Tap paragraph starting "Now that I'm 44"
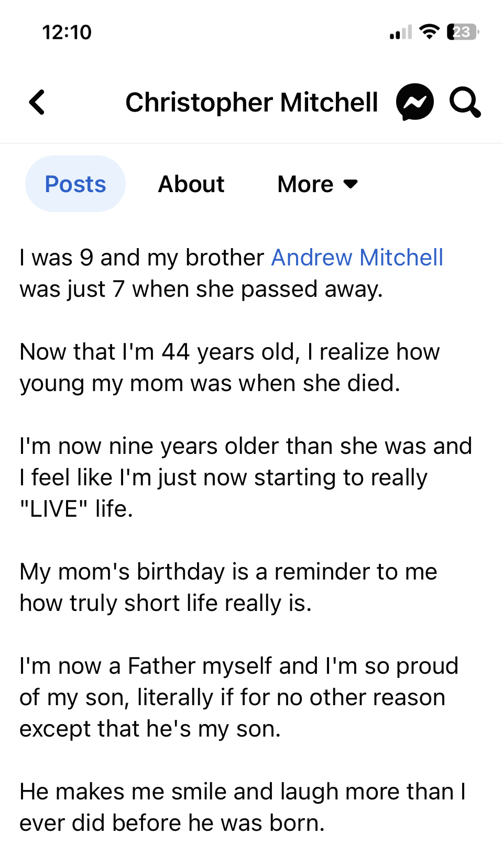 pos(229,368)
